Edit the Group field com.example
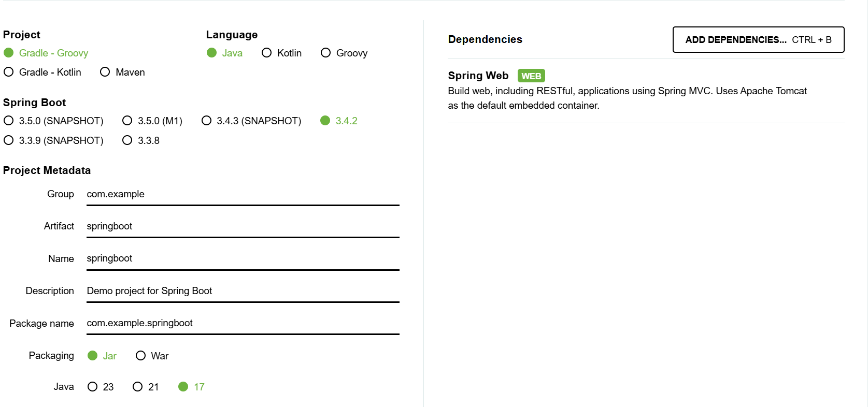868x407 pixels. tap(243, 194)
